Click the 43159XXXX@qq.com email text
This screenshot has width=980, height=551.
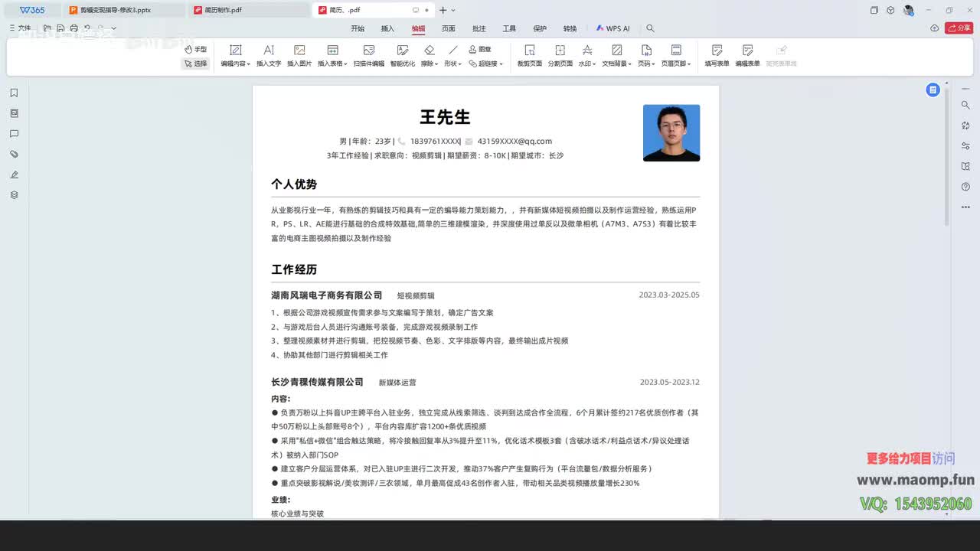(x=514, y=141)
